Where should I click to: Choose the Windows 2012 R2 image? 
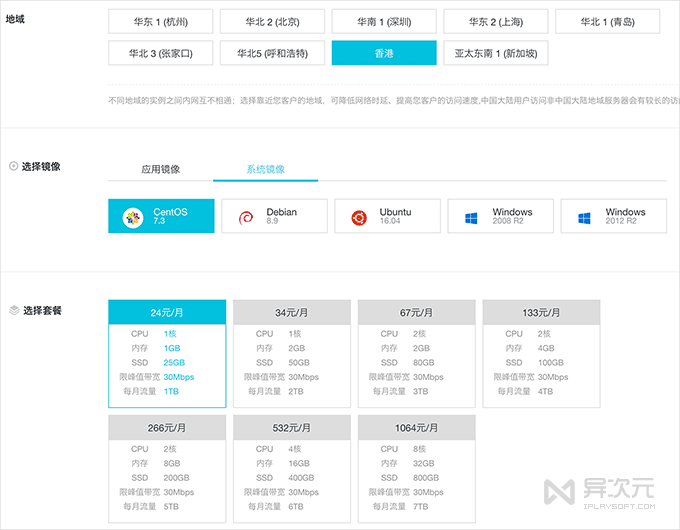coord(614,216)
